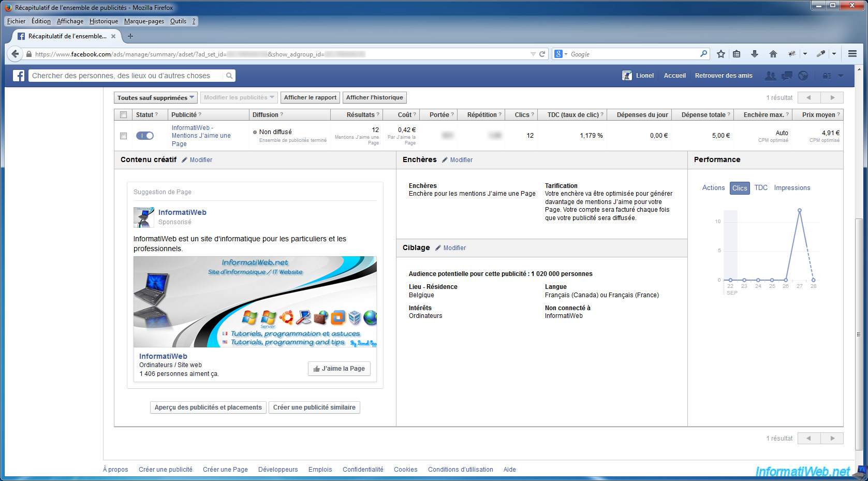
Task: Open Facebook friend requests icon
Action: point(770,76)
